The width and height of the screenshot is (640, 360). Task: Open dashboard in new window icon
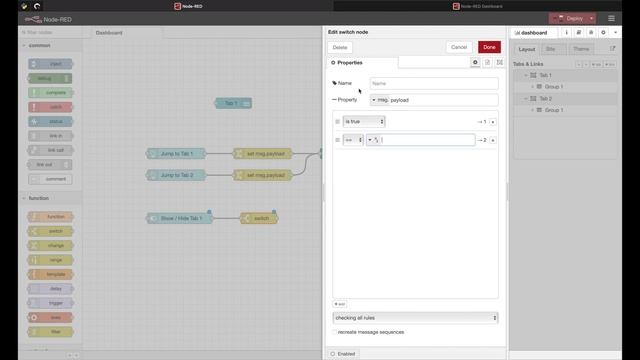click(x=612, y=49)
